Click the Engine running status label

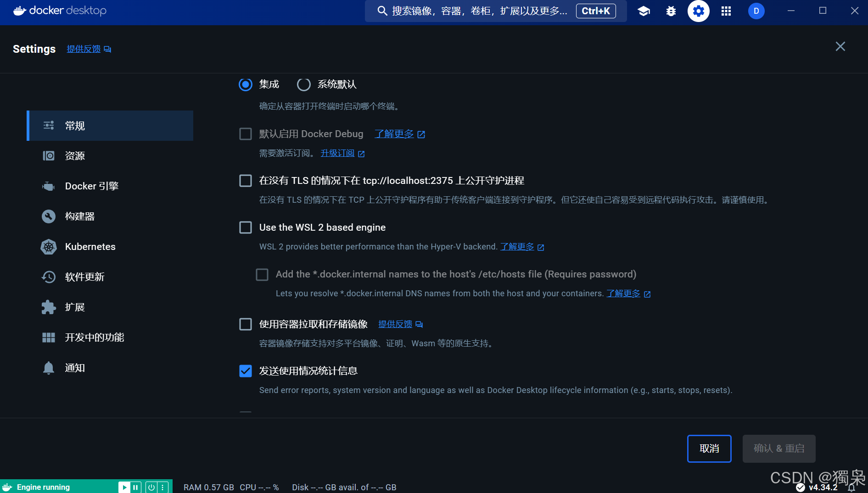pyautogui.click(x=43, y=487)
